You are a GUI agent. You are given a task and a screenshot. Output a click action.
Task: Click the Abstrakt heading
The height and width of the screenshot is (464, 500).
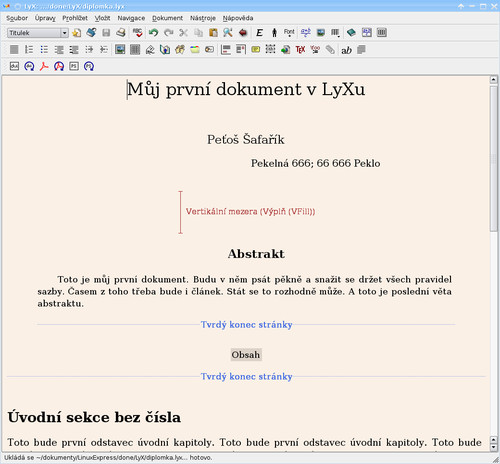tap(256, 254)
